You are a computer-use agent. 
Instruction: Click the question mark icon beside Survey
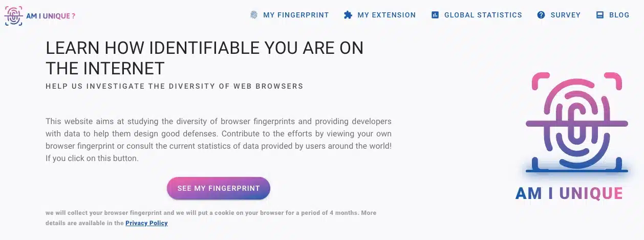click(x=541, y=15)
